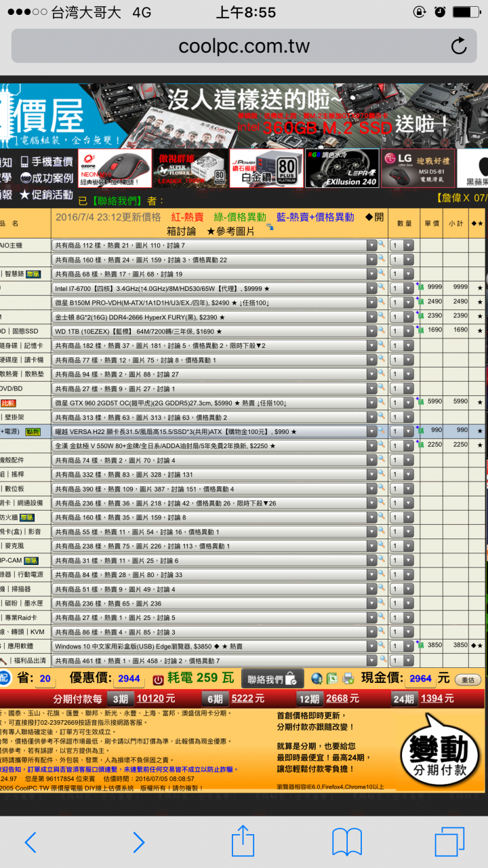
Task: Open the 微星 B150M PRO-VDH motherboard dropdown
Action: (214, 302)
